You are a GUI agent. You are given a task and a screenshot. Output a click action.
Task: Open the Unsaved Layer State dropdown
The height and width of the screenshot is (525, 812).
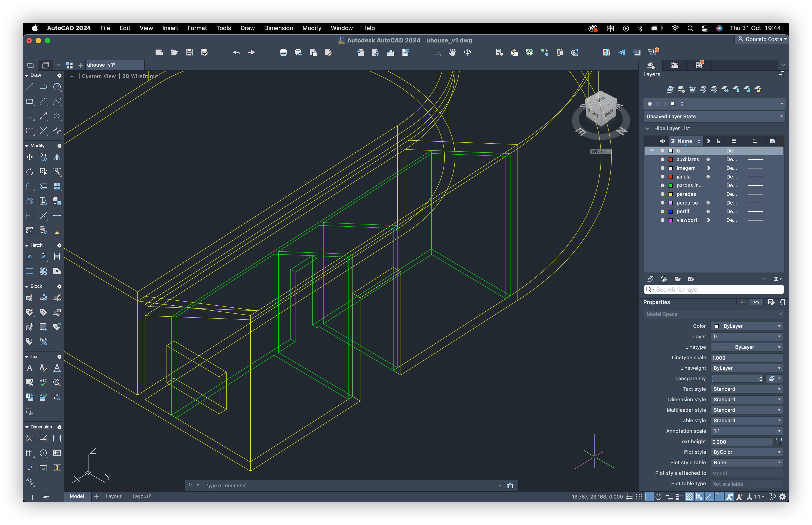(714, 117)
